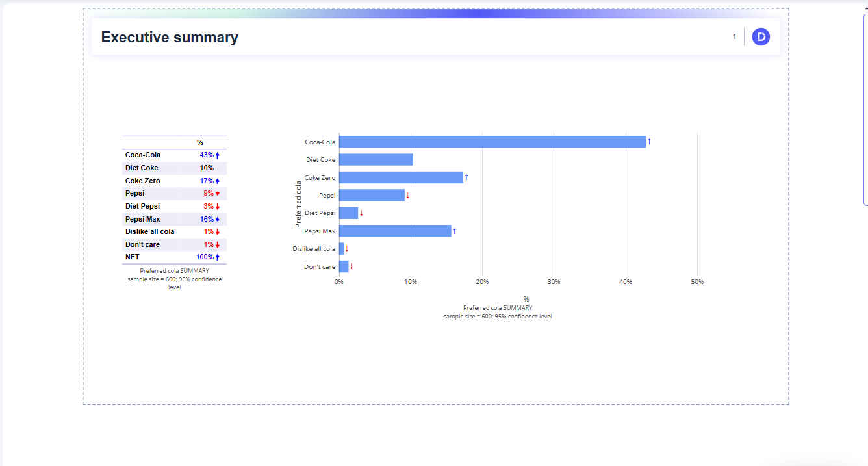Click the up arrow next to NET 100%
The width and height of the screenshot is (868, 466).
(x=218, y=257)
